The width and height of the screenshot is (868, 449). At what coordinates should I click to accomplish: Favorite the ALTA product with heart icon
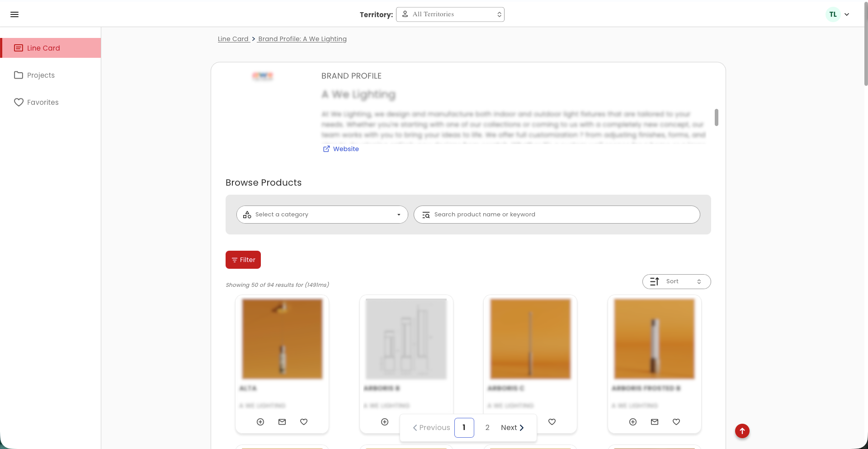[304, 422]
